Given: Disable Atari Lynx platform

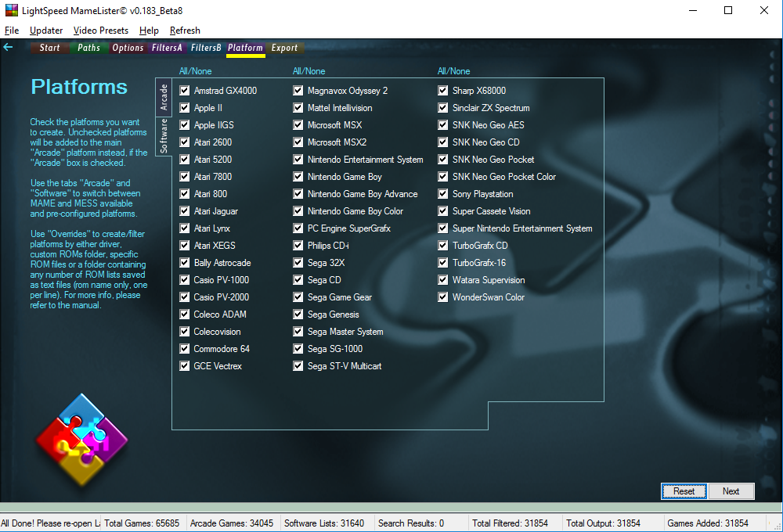Looking at the screenshot, I should pos(185,228).
